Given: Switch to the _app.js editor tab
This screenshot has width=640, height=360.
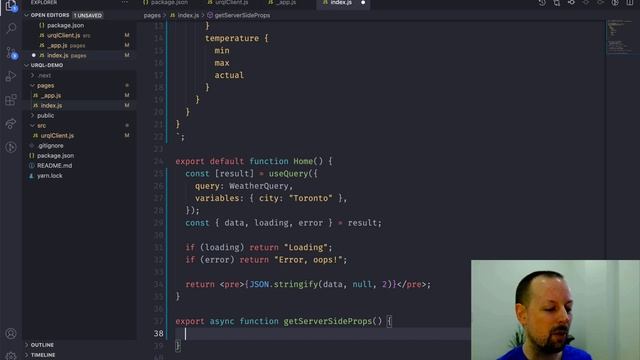Looking at the screenshot, I should coord(282,3).
